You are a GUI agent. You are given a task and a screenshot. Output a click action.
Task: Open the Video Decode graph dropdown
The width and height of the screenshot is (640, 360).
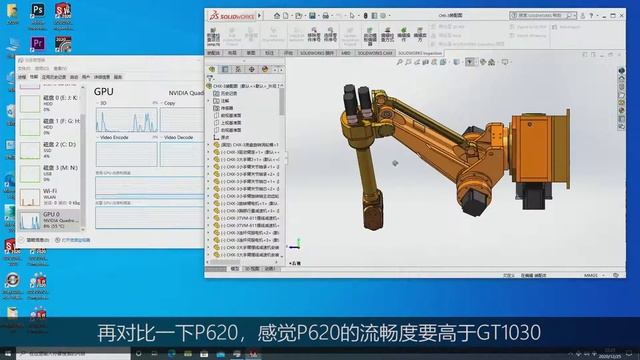click(162, 138)
